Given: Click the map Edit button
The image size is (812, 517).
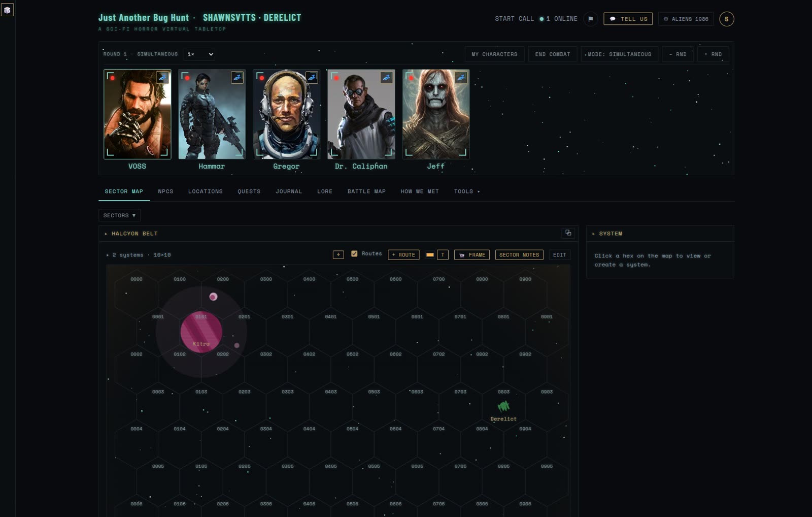Looking at the screenshot, I should [x=560, y=254].
